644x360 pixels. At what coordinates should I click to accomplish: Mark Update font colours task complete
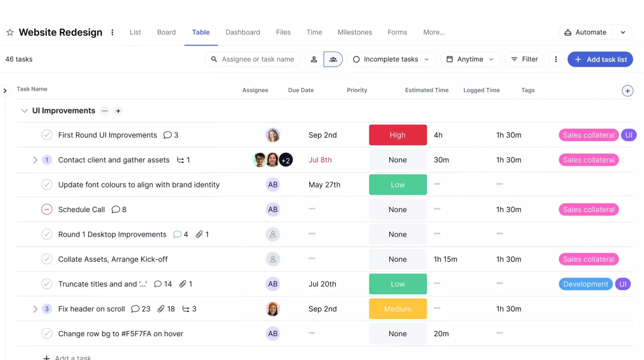(47, 184)
